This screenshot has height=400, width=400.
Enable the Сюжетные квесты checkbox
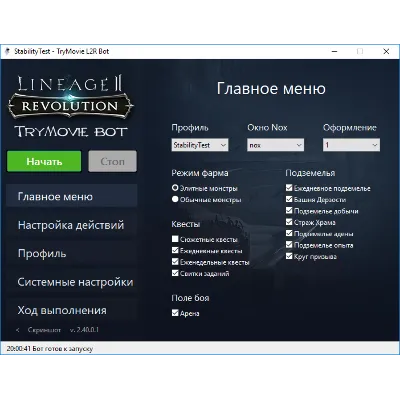pos(175,239)
